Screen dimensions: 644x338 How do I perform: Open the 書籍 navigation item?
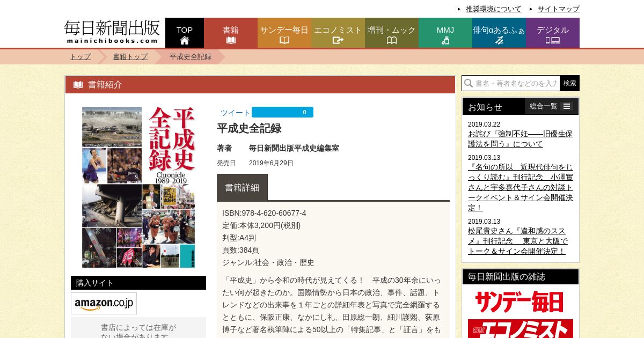pyautogui.click(x=231, y=33)
